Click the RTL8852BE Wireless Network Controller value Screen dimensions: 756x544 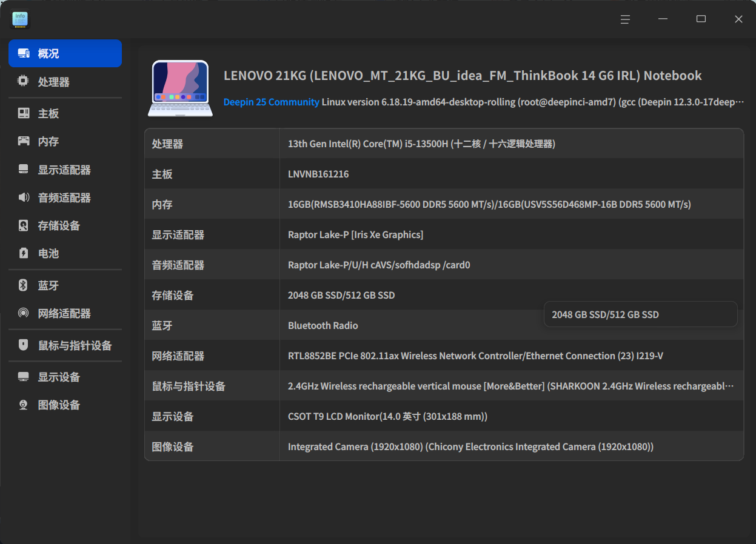pos(475,356)
